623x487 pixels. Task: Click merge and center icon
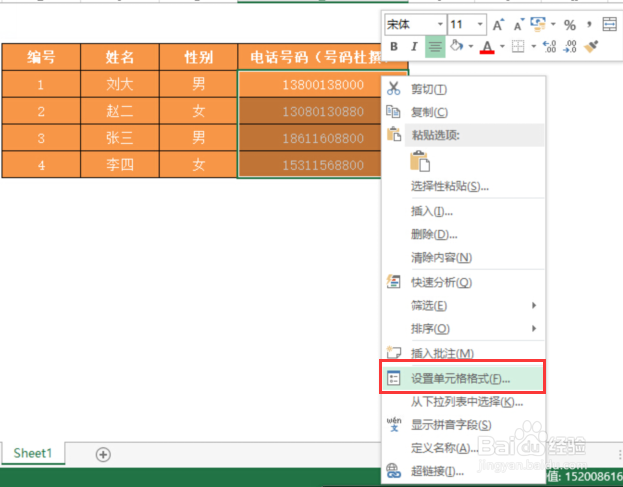609,25
